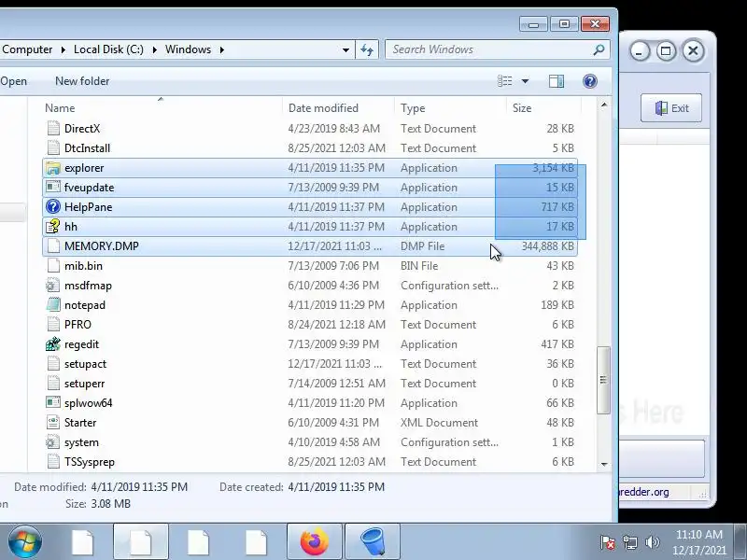The height and width of the screenshot is (560, 747).
Task: Click the regedit application icon
Action: (x=53, y=344)
